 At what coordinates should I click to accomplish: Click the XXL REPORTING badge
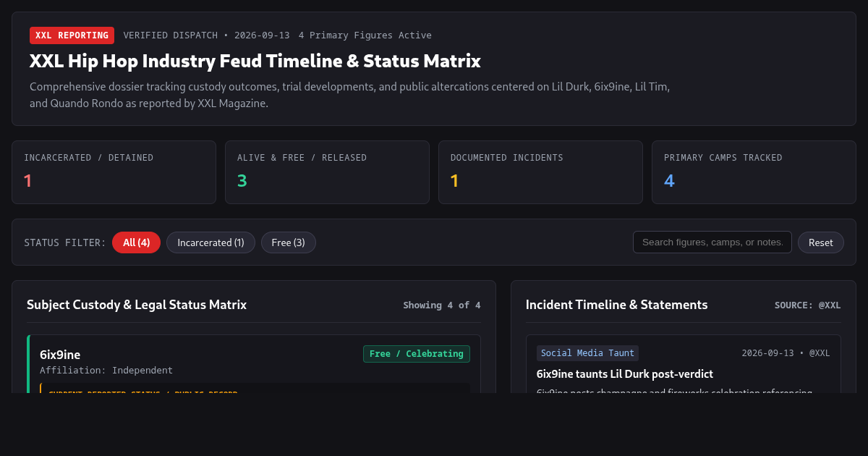click(72, 35)
